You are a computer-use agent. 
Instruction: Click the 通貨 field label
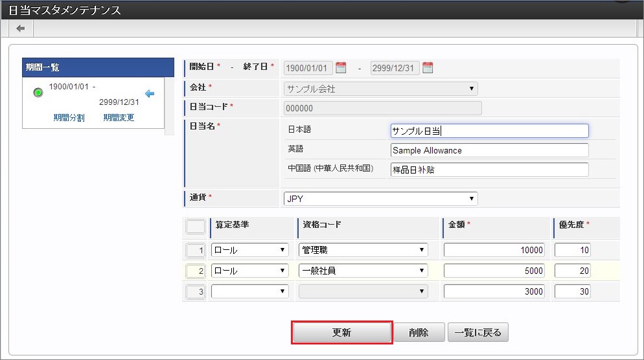198,197
